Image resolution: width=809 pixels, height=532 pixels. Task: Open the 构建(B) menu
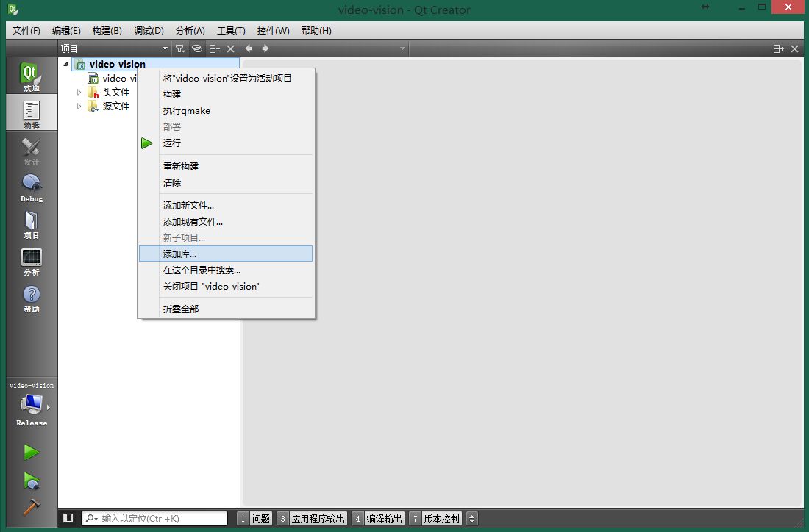[107, 30]
